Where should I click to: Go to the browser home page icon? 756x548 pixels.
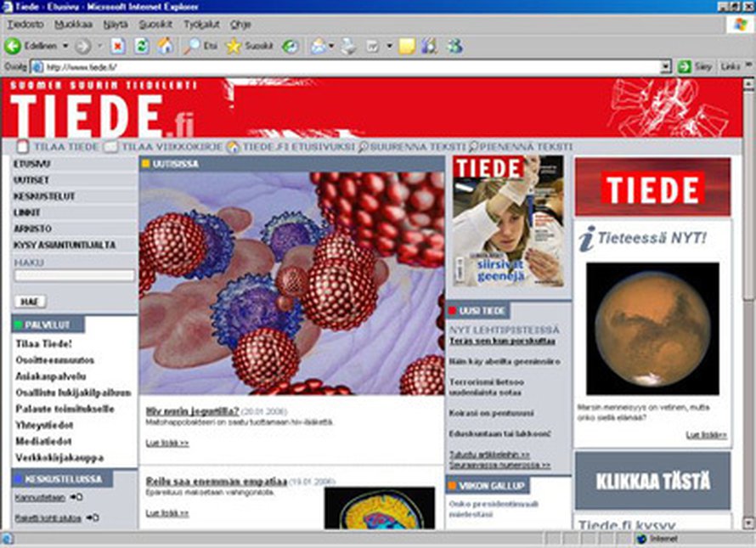(x=165, y=47)
